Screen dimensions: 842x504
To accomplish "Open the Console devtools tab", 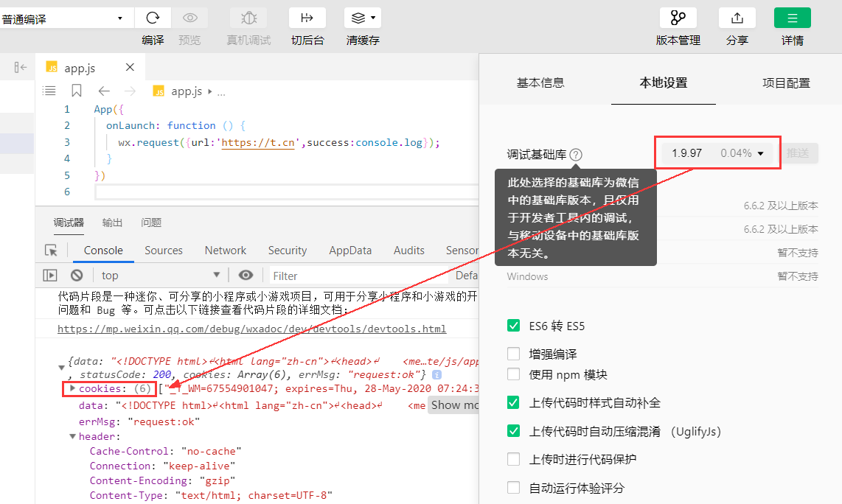I will click(103, 250).
